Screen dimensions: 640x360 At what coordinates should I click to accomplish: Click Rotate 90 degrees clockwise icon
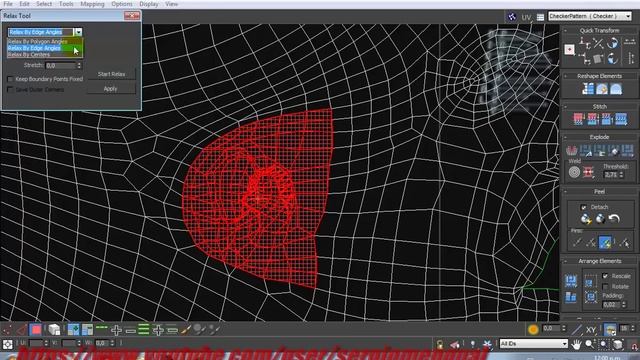(612, 43)
